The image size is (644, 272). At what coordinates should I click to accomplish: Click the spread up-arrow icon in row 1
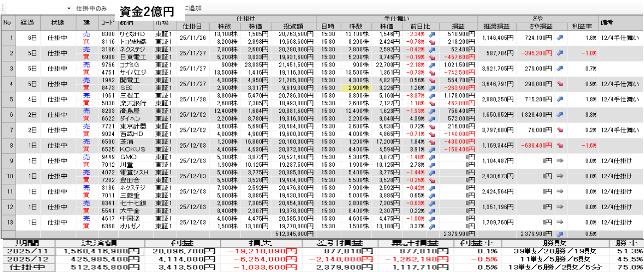(x=560, y=38)
